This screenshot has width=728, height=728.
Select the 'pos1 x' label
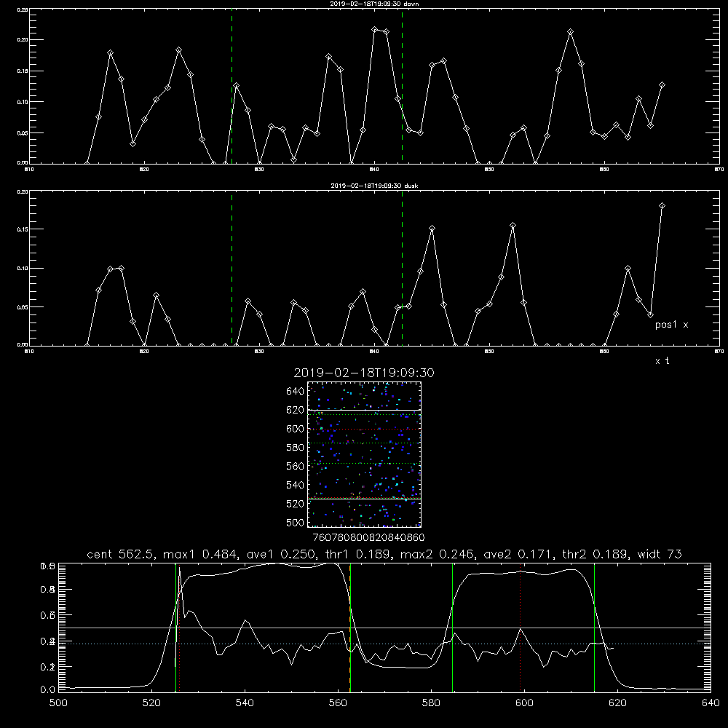click(x=671, y=325)
